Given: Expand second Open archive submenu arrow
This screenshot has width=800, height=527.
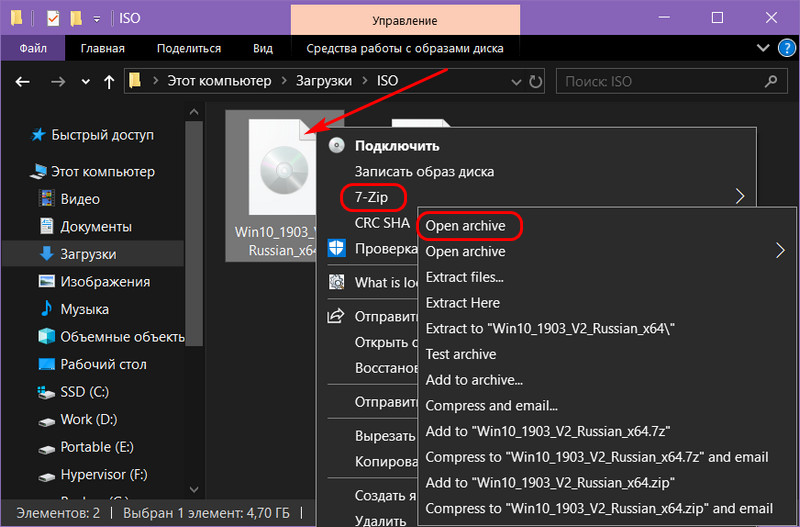Looking at the screenshot, I should point(780,250).
